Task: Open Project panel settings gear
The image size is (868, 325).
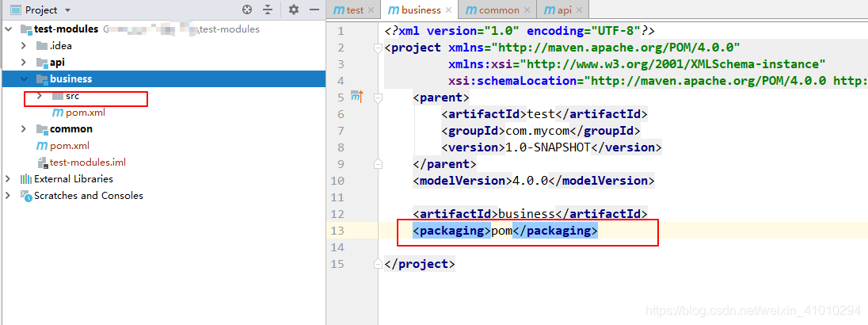Action: click(293, 10)
